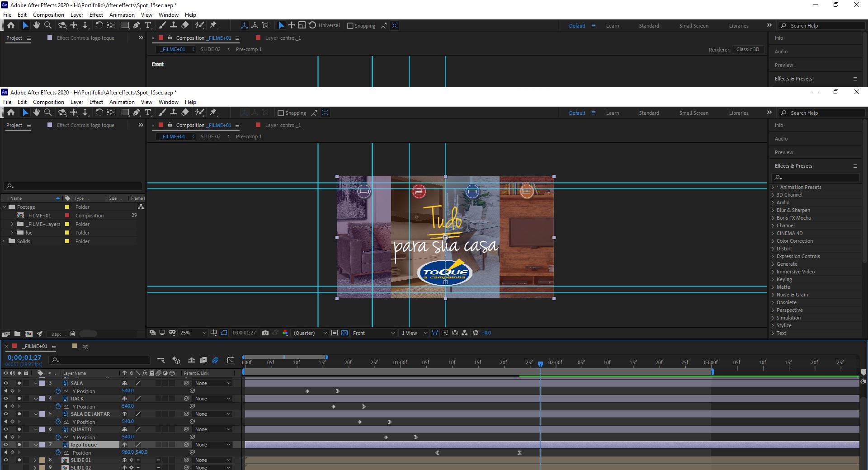Select the Hand tool in front window toolbar
868x470 pixels.
[37, 113]
